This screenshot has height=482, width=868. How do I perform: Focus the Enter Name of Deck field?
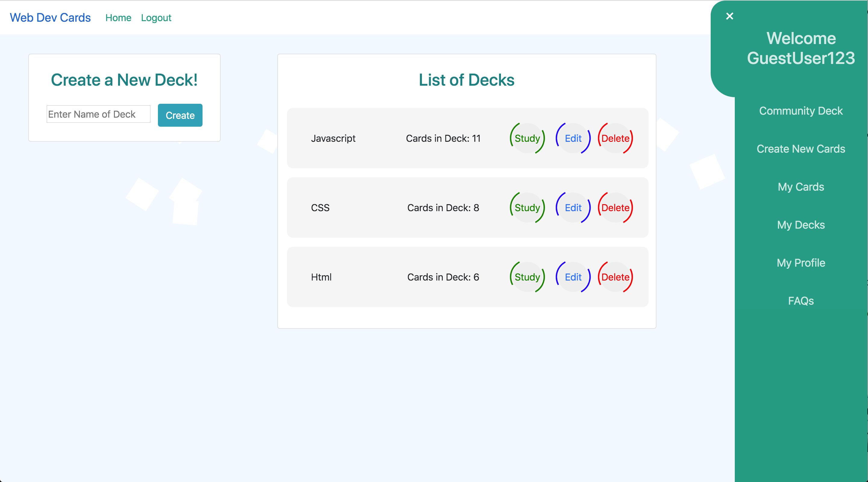coord(98,114)
